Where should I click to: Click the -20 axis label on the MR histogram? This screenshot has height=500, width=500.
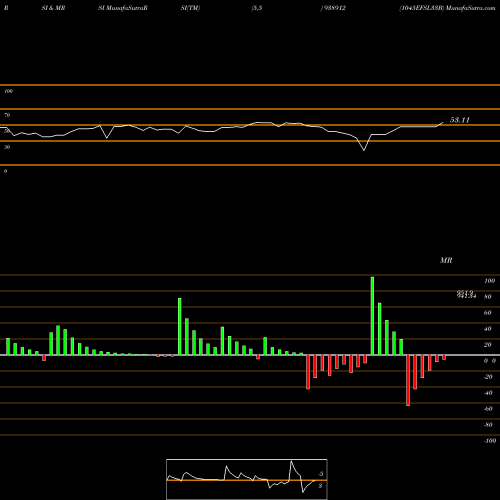(488, 377)
